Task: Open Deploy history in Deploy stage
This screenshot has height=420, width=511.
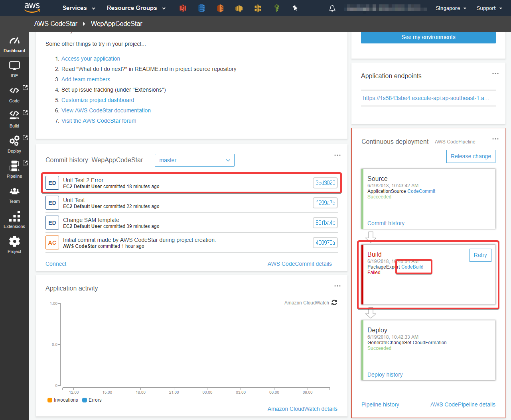Action: (385, 375)
